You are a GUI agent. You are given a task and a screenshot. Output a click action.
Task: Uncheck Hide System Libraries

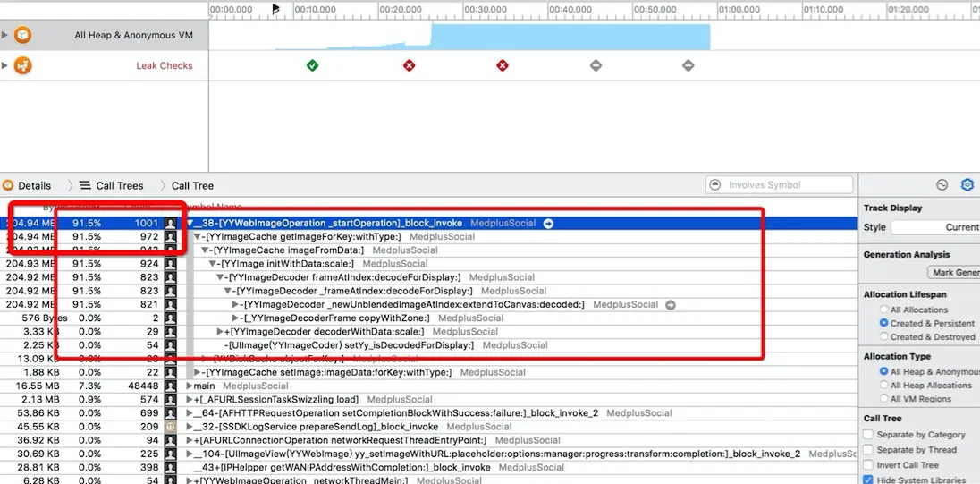(x=868, y=480)
